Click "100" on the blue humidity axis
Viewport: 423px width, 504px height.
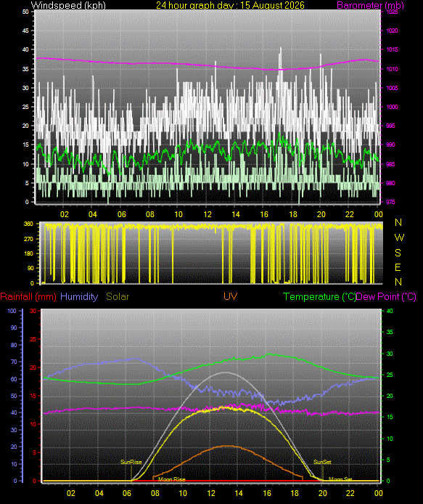[x=12, y=311]
